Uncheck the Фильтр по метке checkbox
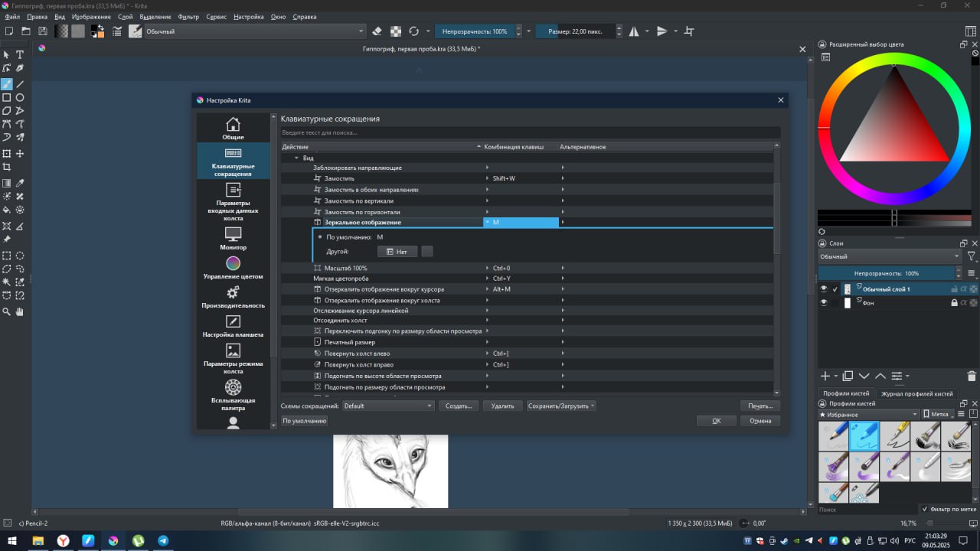Screen dimensions: 980x551 pyautogui.click(x=925, y=509)
